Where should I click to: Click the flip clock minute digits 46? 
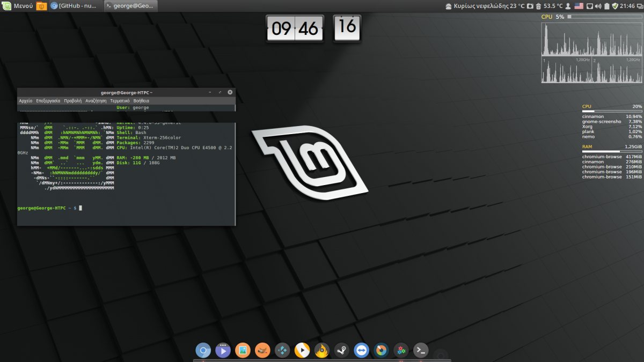[x=309, y=28]
